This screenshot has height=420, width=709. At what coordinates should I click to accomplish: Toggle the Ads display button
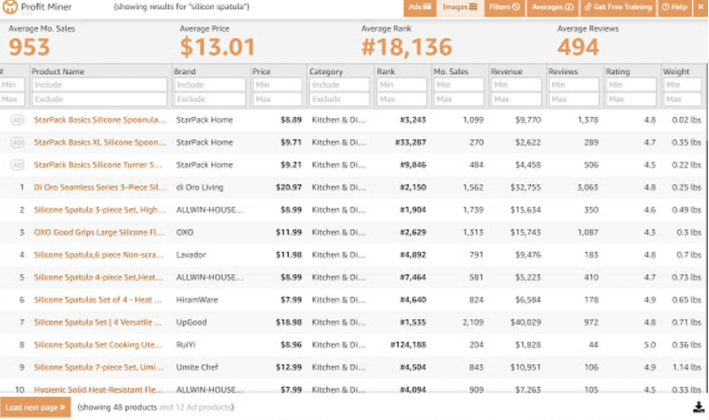point(420,7)
